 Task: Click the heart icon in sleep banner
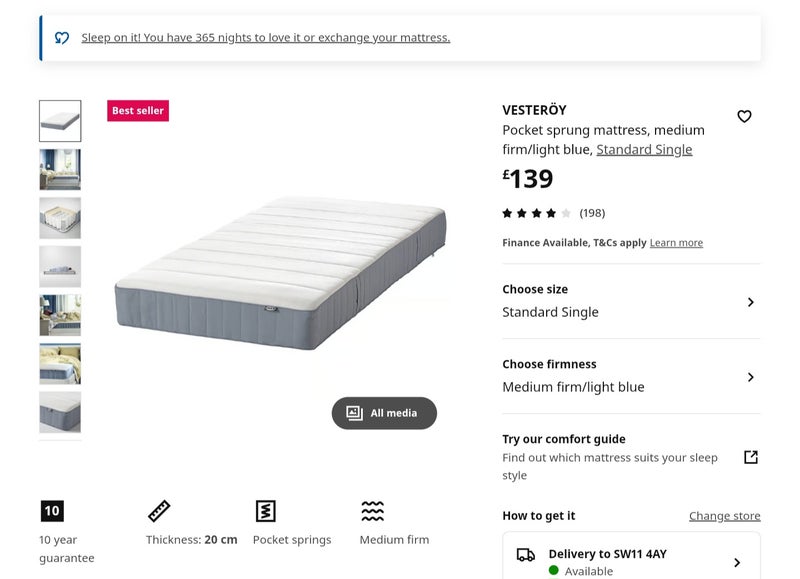(x=62, y=38)
